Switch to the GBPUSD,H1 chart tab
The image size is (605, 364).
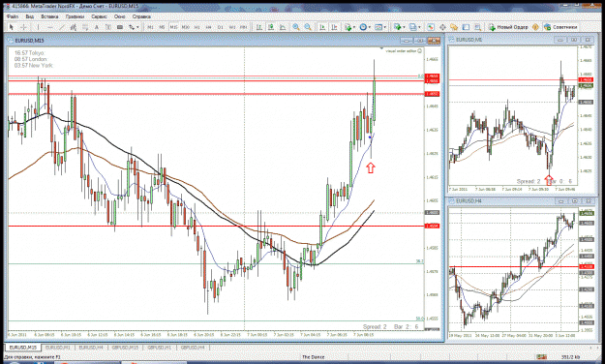coord(160,348)
